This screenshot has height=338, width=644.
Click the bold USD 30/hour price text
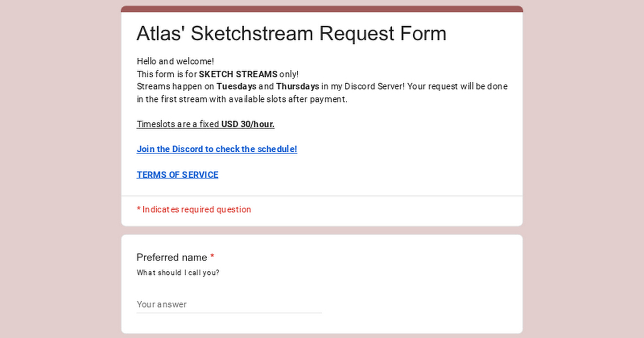point(247,124)
